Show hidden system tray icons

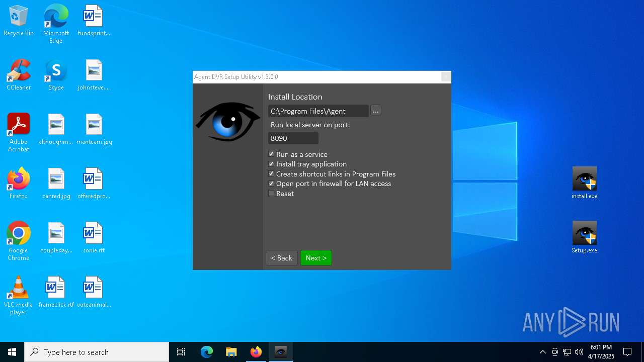542,352
